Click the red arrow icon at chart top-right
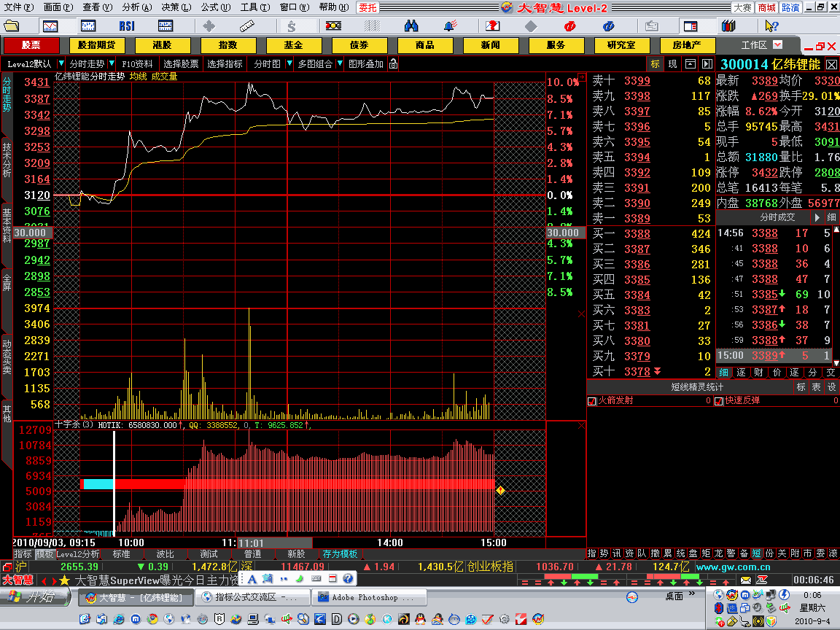840x630 pixels. [x=581, y=77]
